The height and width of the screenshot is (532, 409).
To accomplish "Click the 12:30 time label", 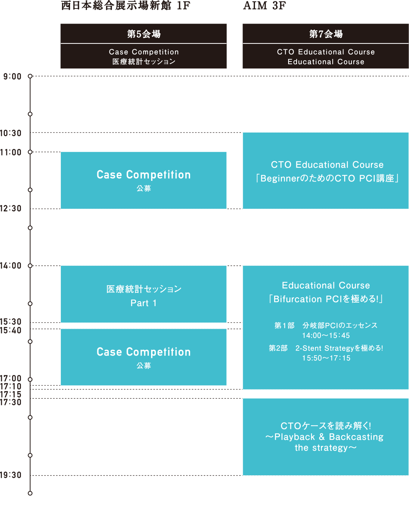I will 11,209.
